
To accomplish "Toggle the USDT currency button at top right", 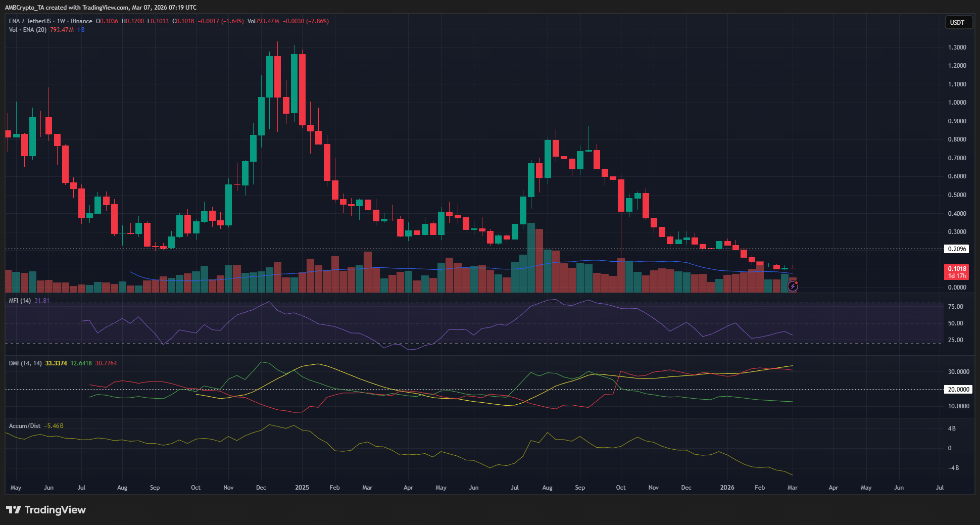I will (958, 22).
